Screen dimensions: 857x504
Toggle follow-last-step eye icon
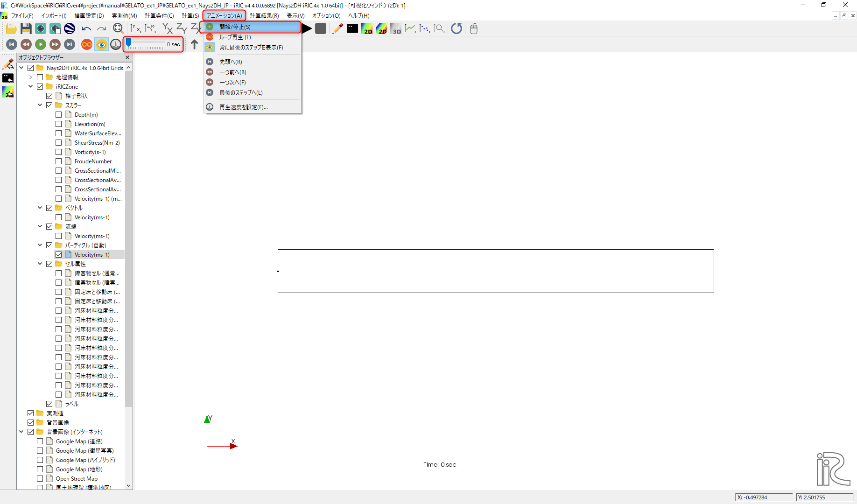pos(101,44)
